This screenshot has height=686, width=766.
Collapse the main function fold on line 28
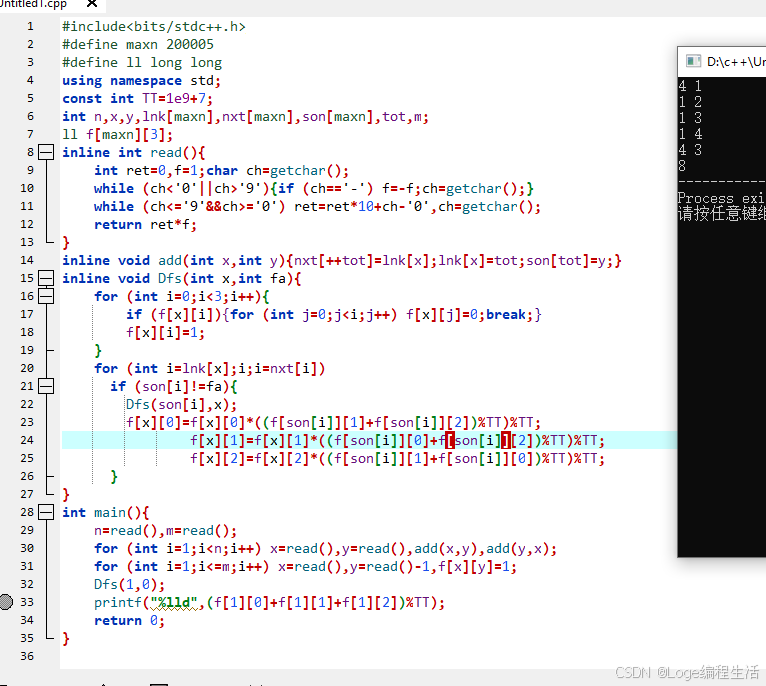point(46,513)
